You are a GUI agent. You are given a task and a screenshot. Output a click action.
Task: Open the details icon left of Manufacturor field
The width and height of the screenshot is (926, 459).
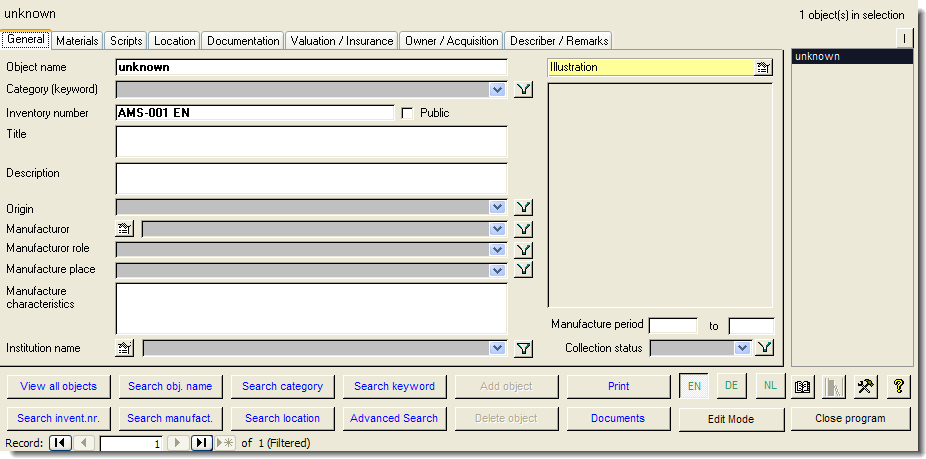coord(125,229)
